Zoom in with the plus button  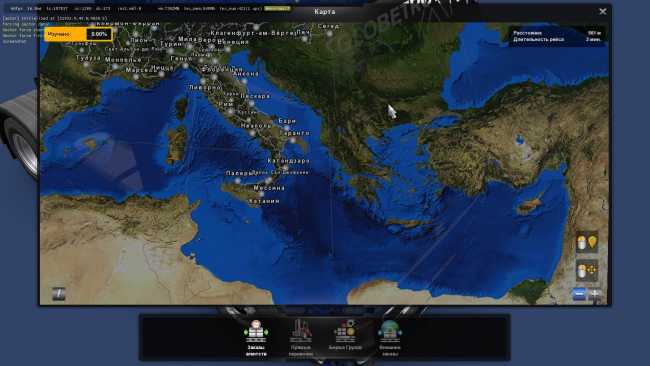[x=595, y=294]
